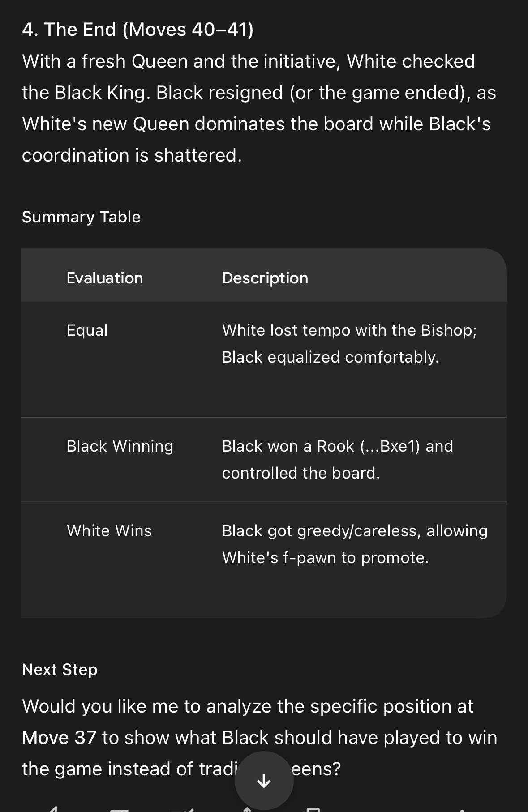Select the "Next Step" heading

(x=60, y=670)
